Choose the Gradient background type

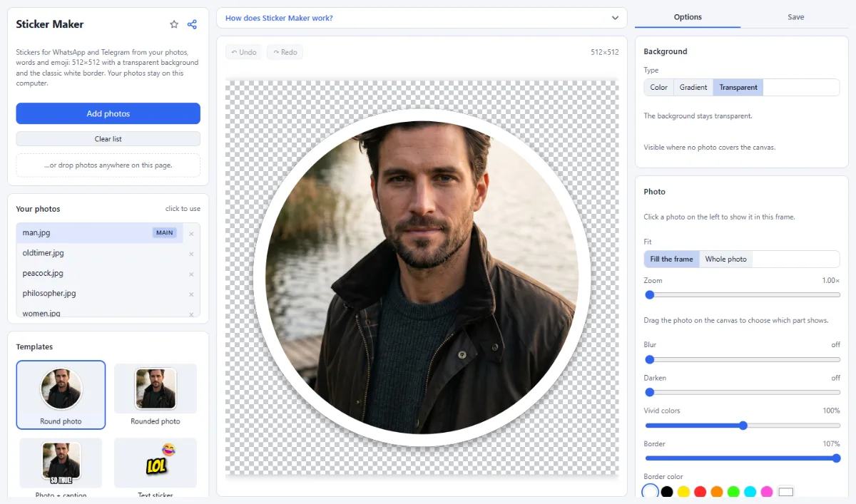[x=693, y=88]
